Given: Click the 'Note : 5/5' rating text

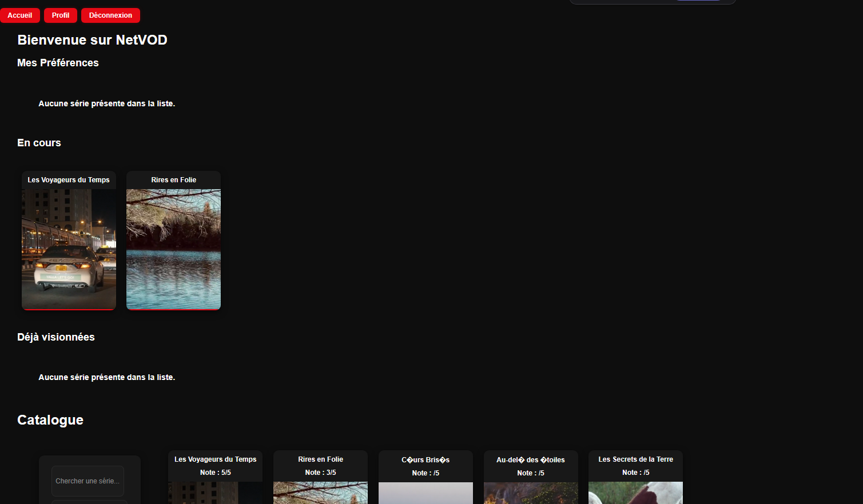Looking at the screenshot, I should 215,473.
